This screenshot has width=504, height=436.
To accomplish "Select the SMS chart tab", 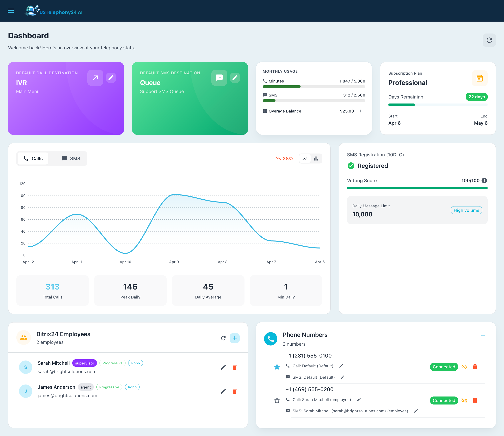I will [71, 159].
